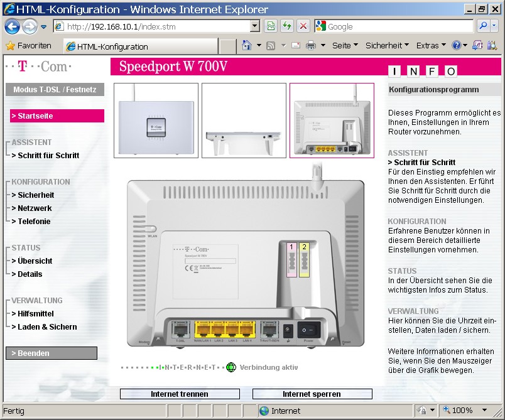Screen dimensions: 505x420
Task: Open a new blank tab
Action: pos(228,46)
